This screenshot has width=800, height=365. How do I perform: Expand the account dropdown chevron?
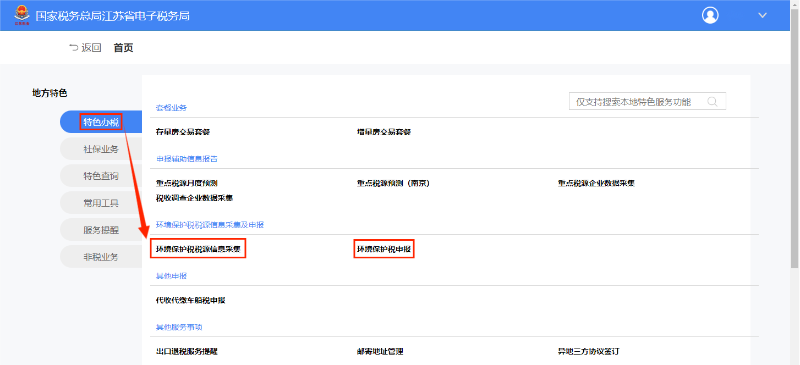click(x=762, y=15)
